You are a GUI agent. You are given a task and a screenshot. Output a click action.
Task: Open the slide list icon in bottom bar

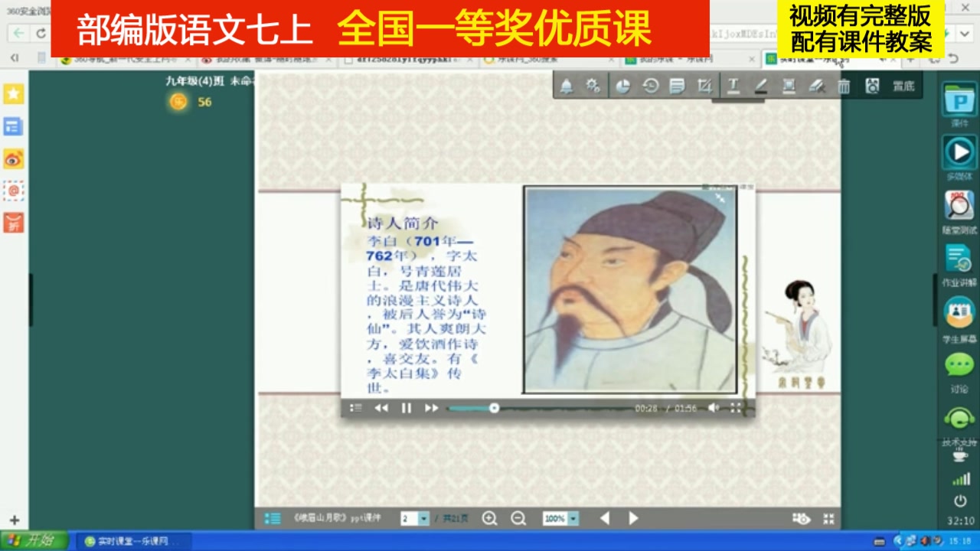273,519
